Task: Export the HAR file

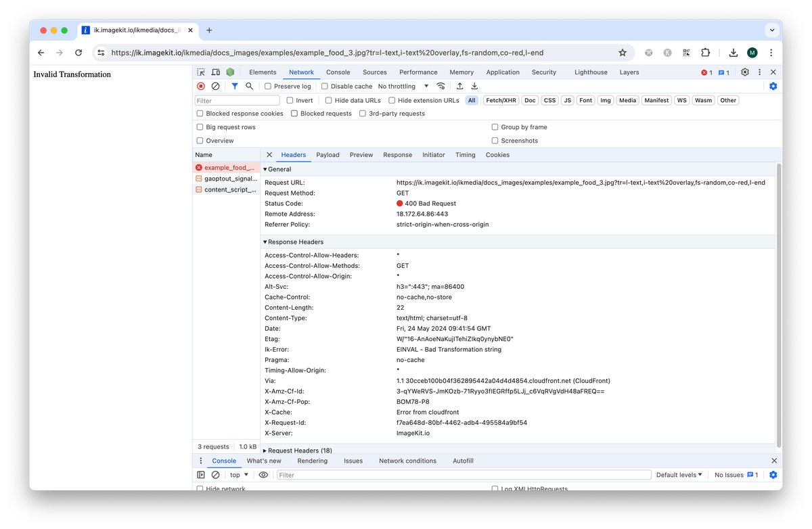Action: (474, 87)
